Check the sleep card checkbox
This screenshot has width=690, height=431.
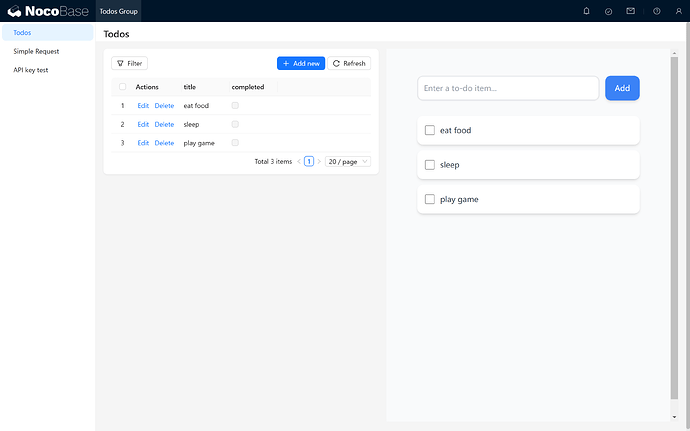pos(429,165)
